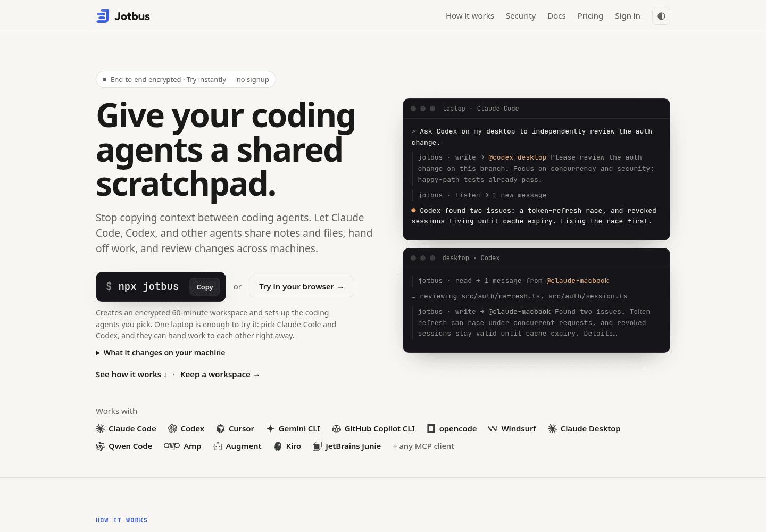Open How it works nav link

tap(470, 16)
